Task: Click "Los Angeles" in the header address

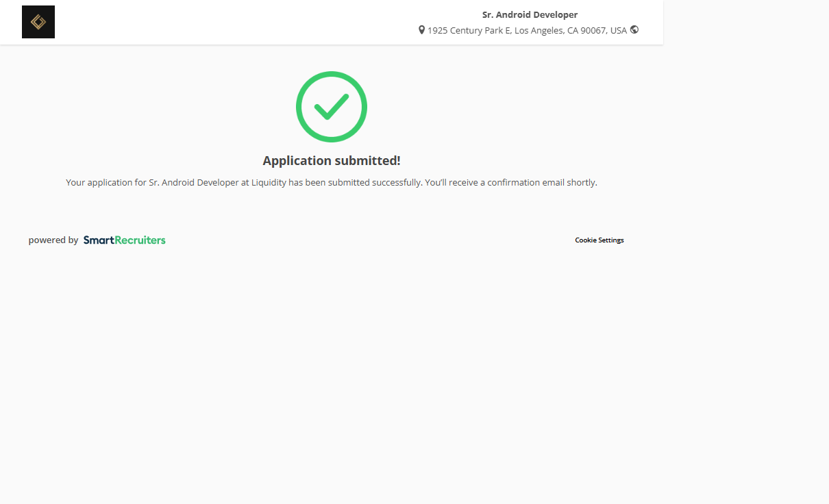Action: click(539, 30)
